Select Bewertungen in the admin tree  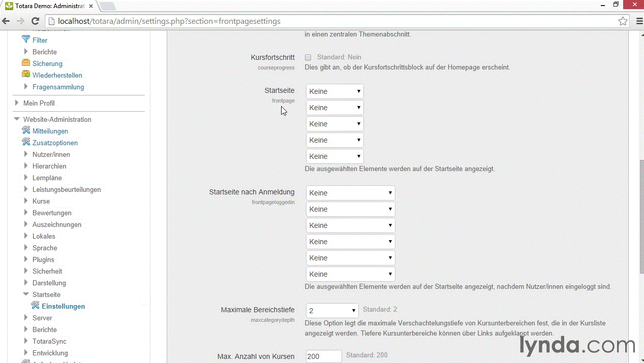point(52,213)
